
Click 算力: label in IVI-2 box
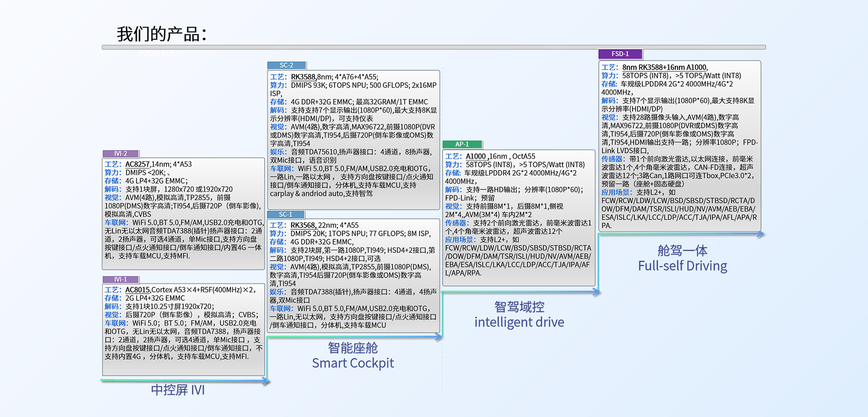tap(113, 173)
